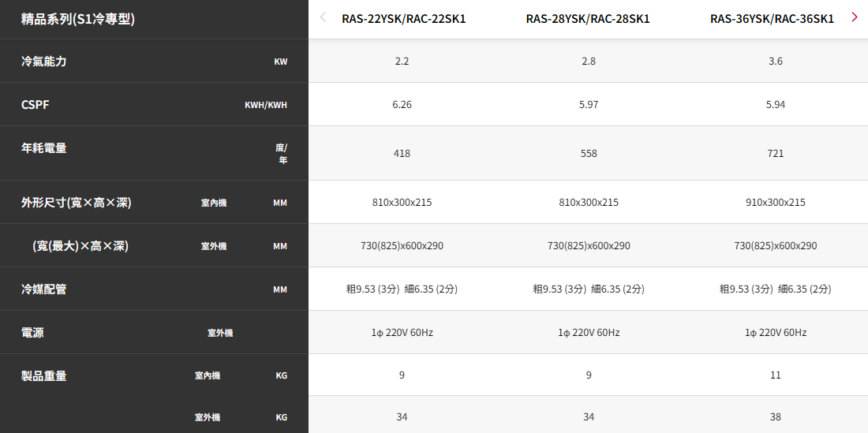The height and width of the screenshot is (433, 868).
Task: Click CSPF value 6.26
Action: (x=402, y=105)
